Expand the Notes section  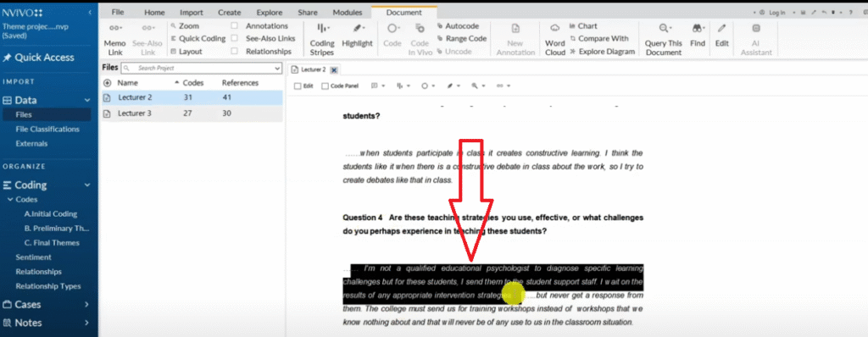coord(87,323)
